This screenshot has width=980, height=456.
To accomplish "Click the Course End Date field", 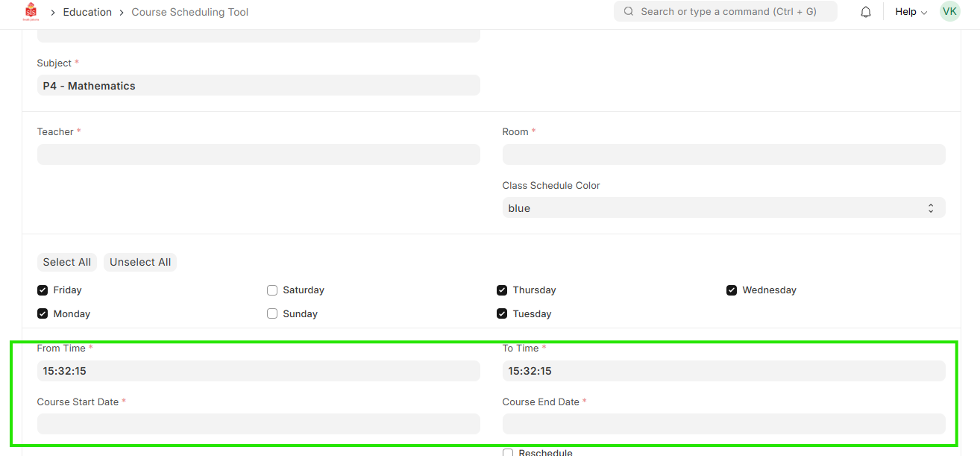I will (x=723, y=424).
